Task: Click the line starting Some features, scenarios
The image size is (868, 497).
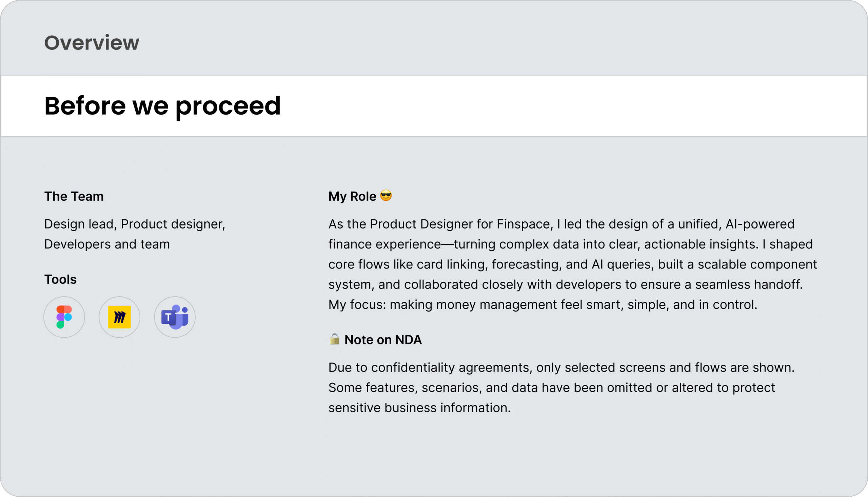Action: (x=552, y=388)
